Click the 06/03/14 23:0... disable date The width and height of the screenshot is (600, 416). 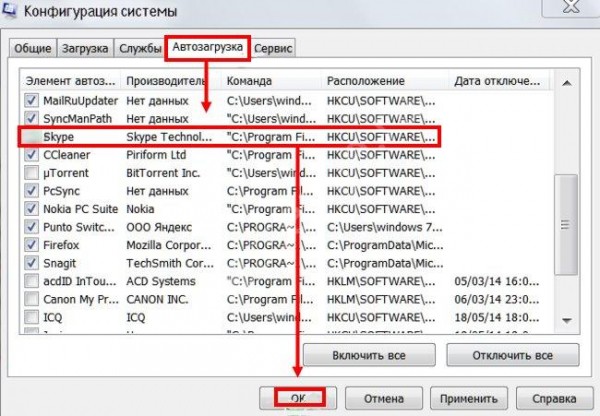[x=497, y=299]
